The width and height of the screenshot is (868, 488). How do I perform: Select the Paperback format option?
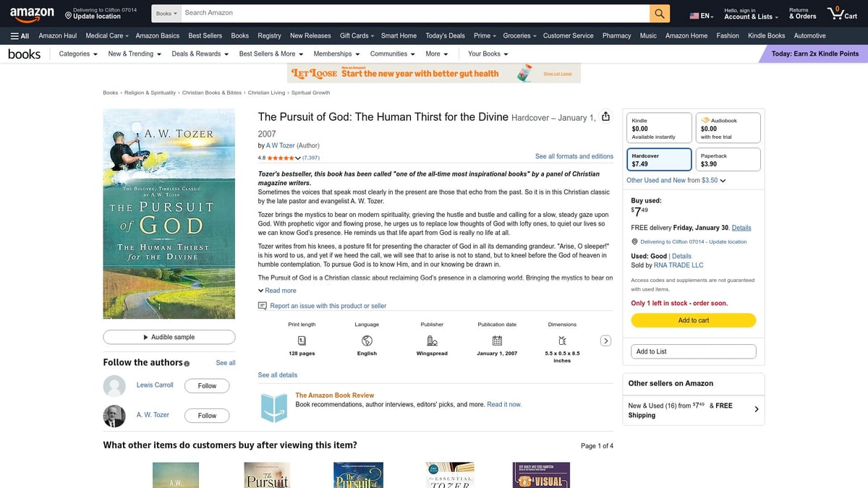tap(728, 158)
